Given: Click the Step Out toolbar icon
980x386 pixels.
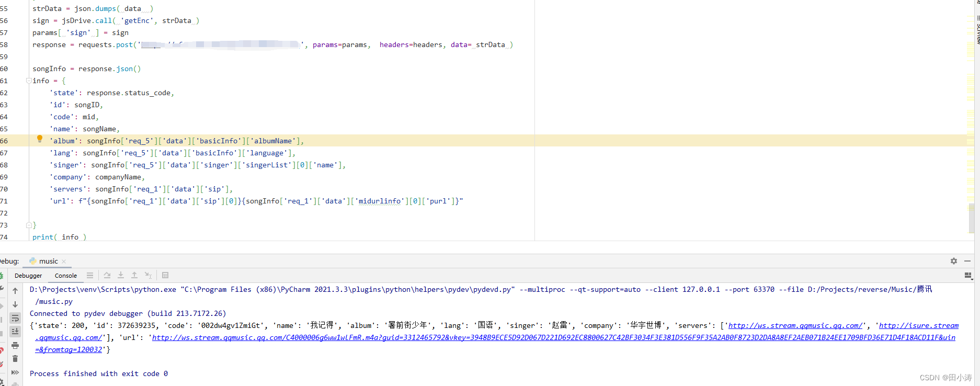Looking at the screenshot, I should (x=134, y=275).
